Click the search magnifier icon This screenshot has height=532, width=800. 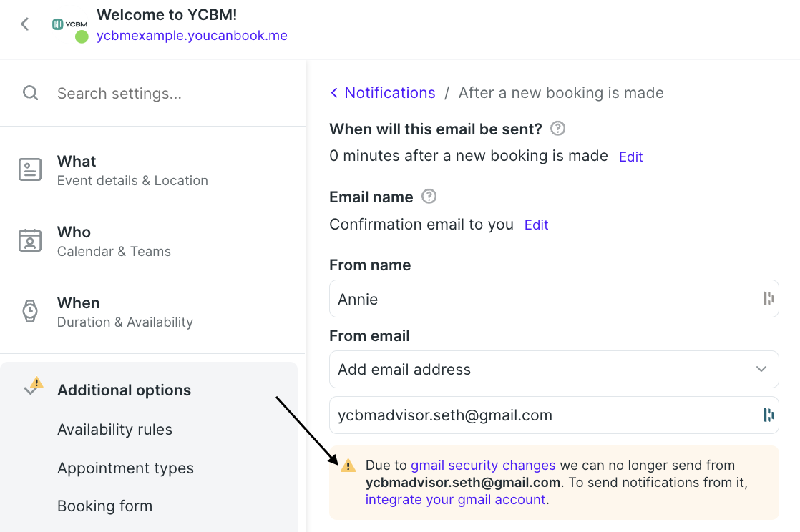click(x=31, y=93)
